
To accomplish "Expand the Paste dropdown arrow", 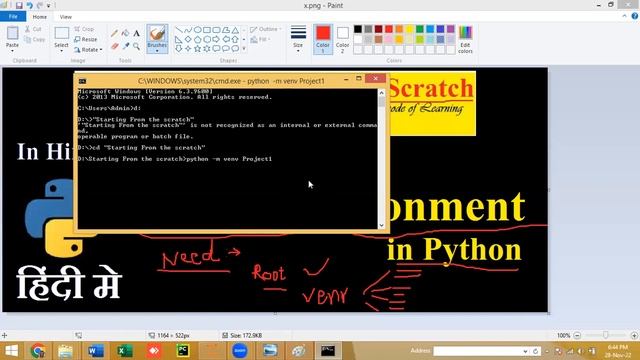I will click(12, 51).
